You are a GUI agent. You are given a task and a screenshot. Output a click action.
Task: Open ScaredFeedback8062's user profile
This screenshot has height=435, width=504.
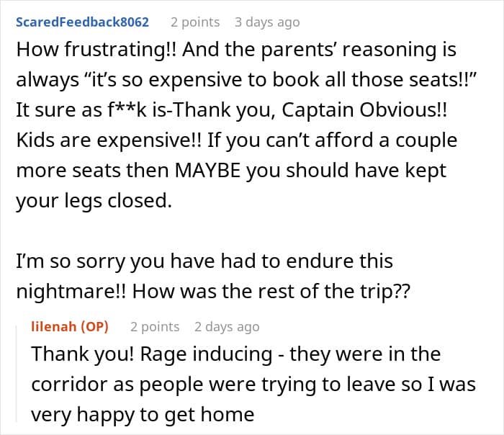click(x=82, y=22)
